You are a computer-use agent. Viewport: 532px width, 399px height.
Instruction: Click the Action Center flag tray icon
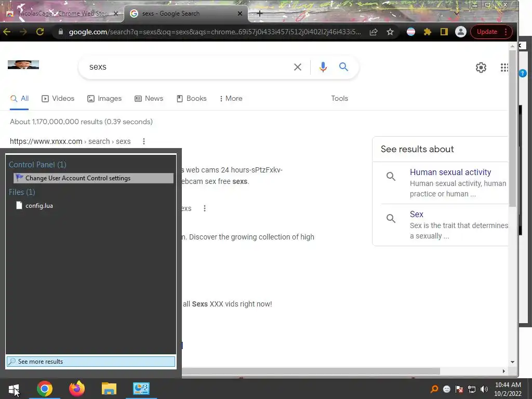tap(459, 389)
